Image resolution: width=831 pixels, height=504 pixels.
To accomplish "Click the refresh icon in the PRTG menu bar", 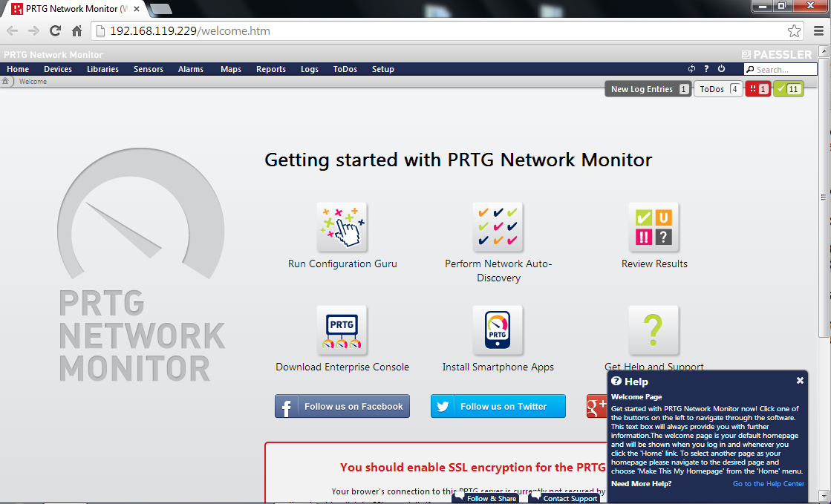I will click(x=691, y=69).
